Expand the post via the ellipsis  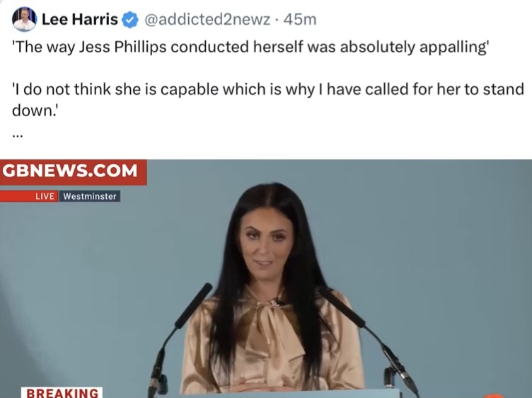17,135
